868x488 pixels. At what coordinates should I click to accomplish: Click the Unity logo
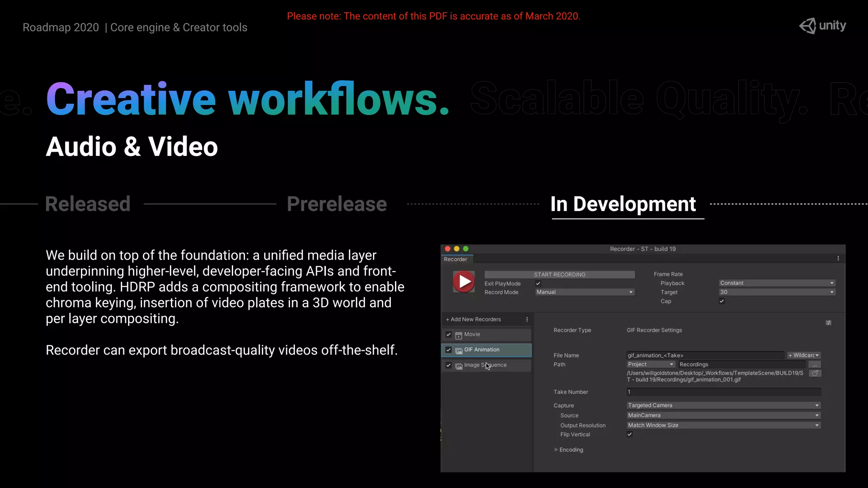(823, 26)
